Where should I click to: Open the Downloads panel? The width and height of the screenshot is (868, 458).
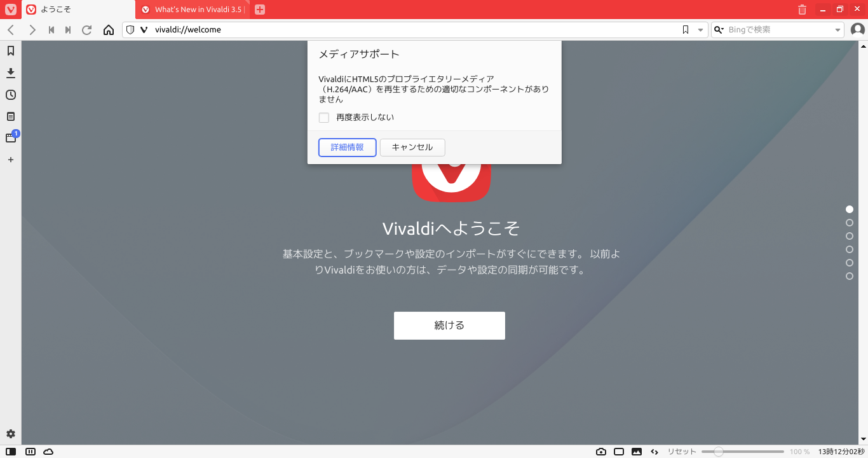point(11,73)
